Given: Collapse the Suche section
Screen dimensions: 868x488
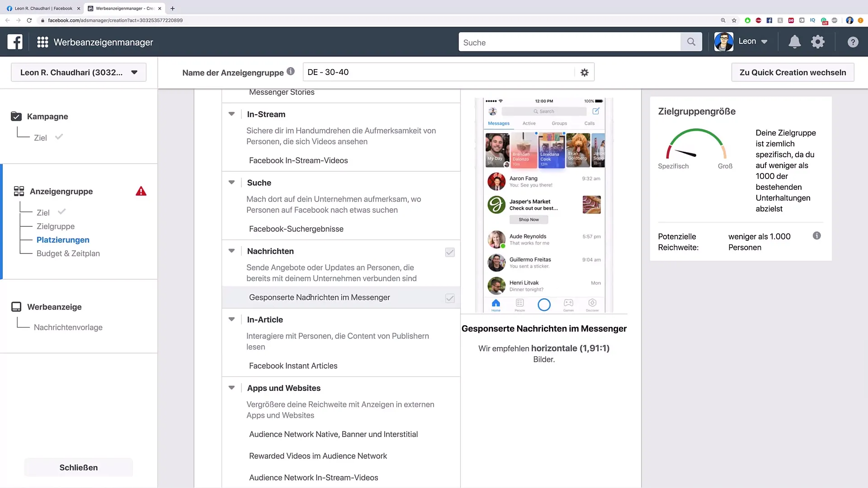Looking at the screenshot, I should click(231, 183).
